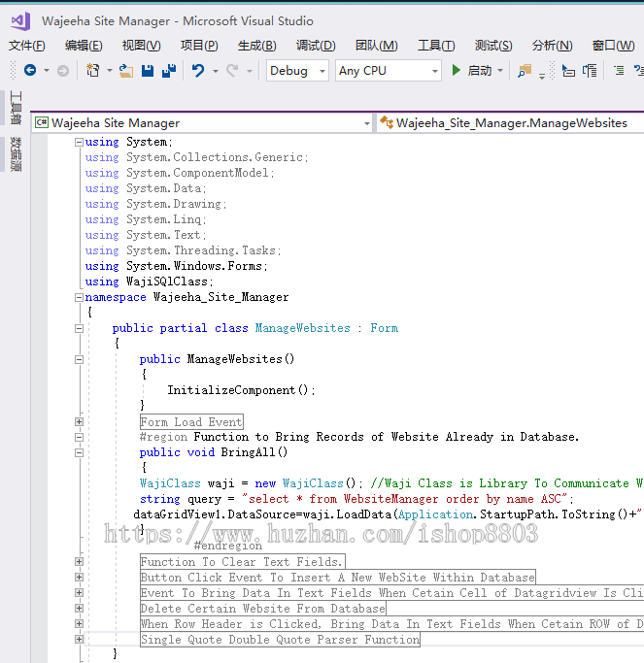The image size is (644, 663).
Task: Open the 视图(V) menu
Action: 141,46
